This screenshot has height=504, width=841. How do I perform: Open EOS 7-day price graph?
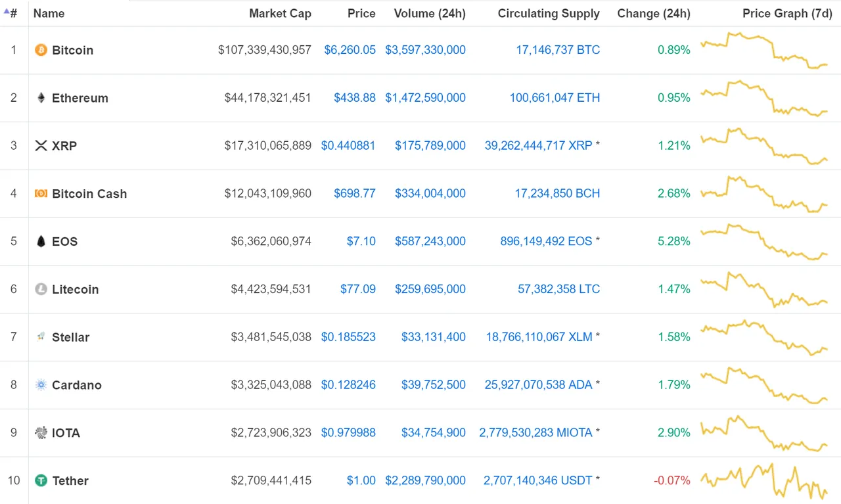point(765,241)
